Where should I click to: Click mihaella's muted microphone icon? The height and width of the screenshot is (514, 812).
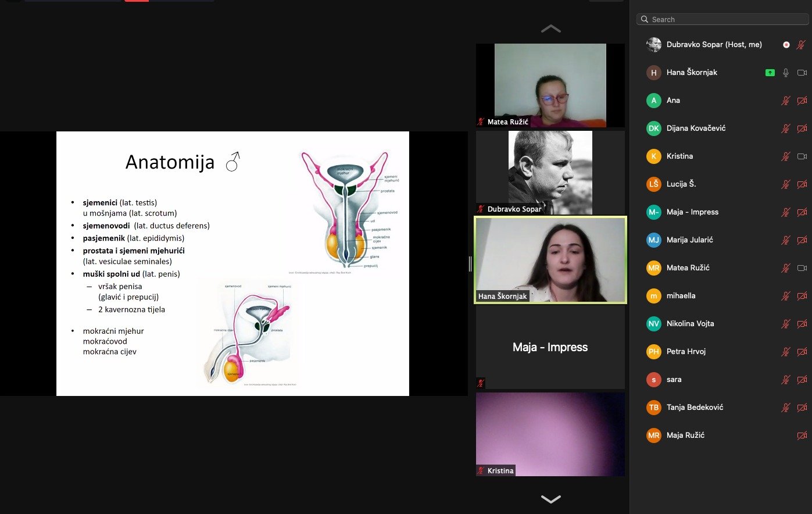[786, 296]
